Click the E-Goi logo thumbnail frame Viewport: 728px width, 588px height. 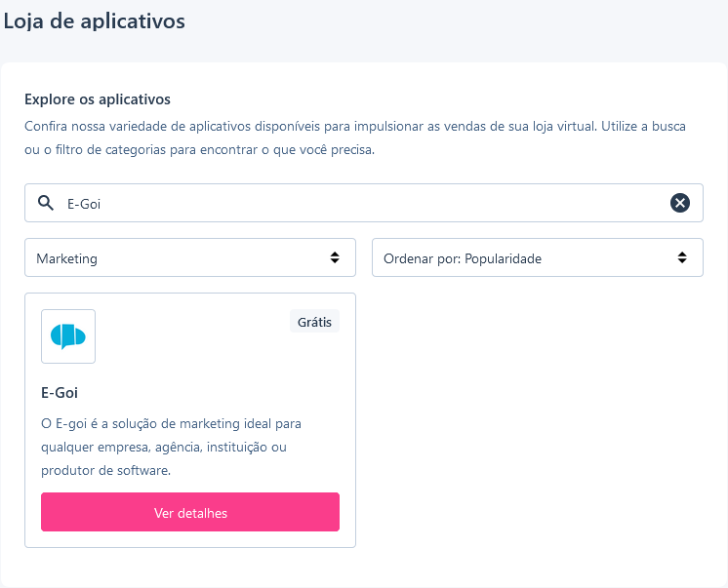point(68,336)
